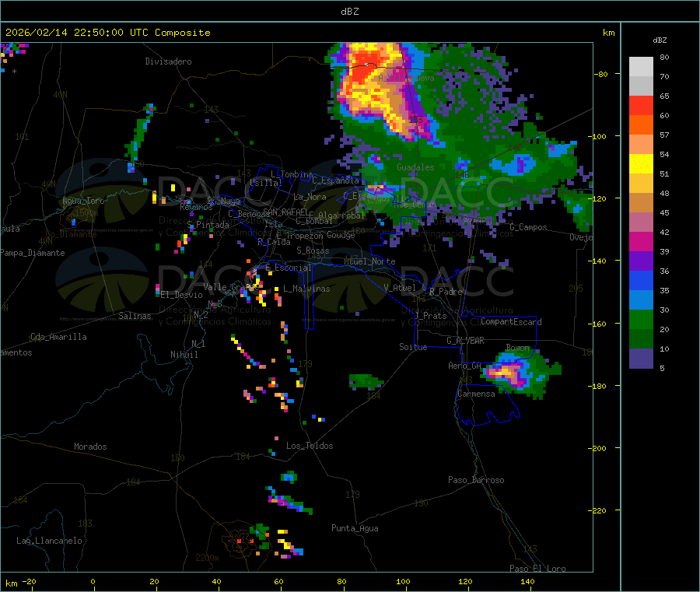Select the 'Paso_Barroso' label
This screenshot has height=592, width=700.
(476, 480)
